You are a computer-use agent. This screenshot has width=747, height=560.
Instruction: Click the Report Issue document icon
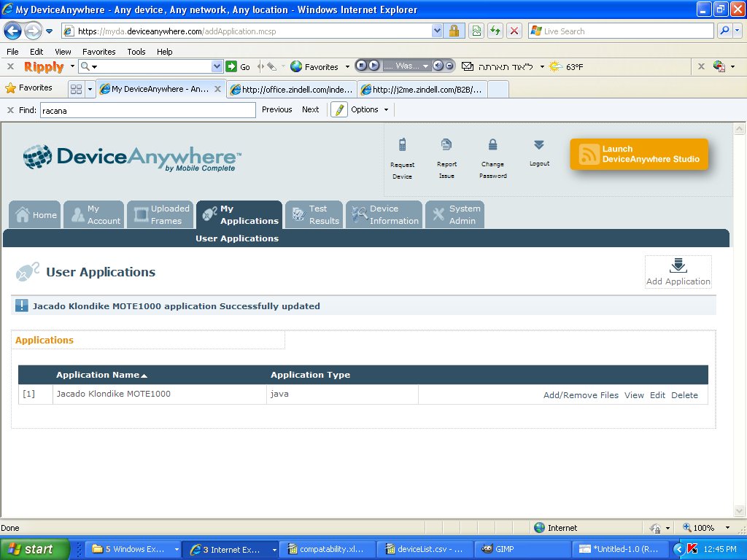[x=446, y=144]
